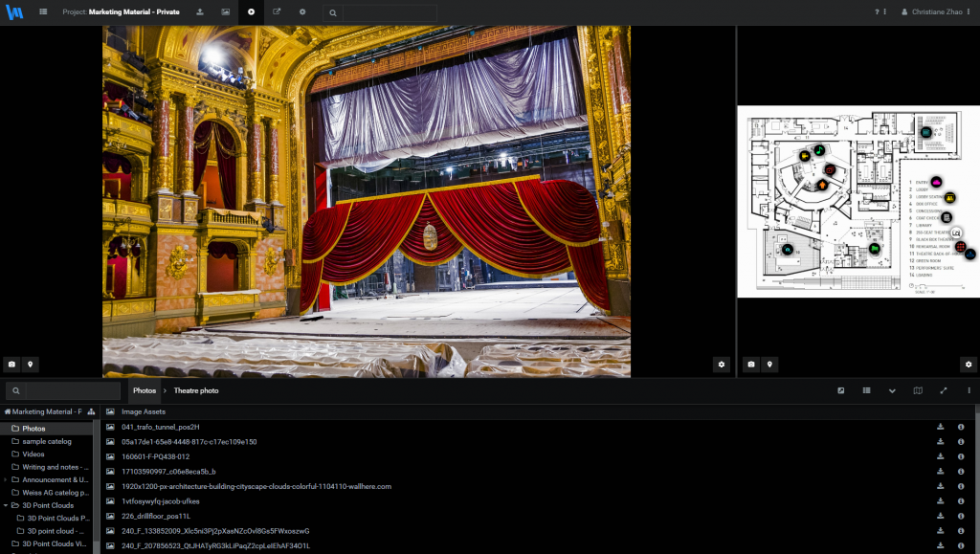980x554 pixels.
Task: Open the 226_drillfloor_pos11L image asset
Action: (156, 516)
